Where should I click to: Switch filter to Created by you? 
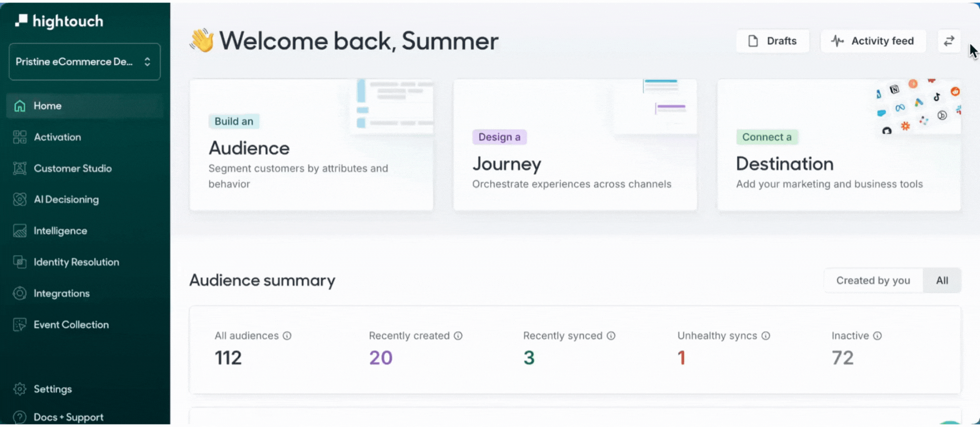(x=873, y=281)
